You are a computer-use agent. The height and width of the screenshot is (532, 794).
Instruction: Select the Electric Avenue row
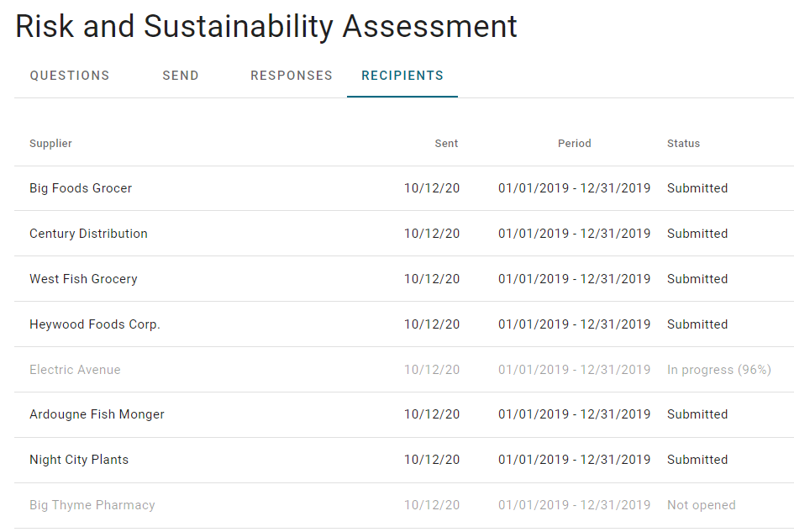click(404, 369)
